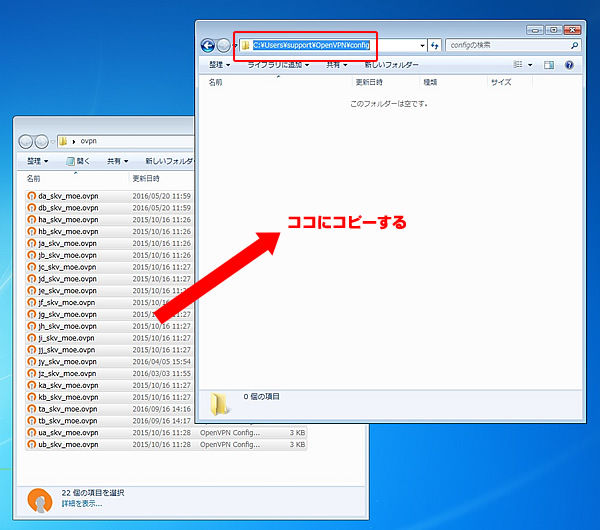Image resolution: width=600 pixels, height=530 pixels.
Task: Open the 整理 menu in ovpn window
Action: pos(38,161)
